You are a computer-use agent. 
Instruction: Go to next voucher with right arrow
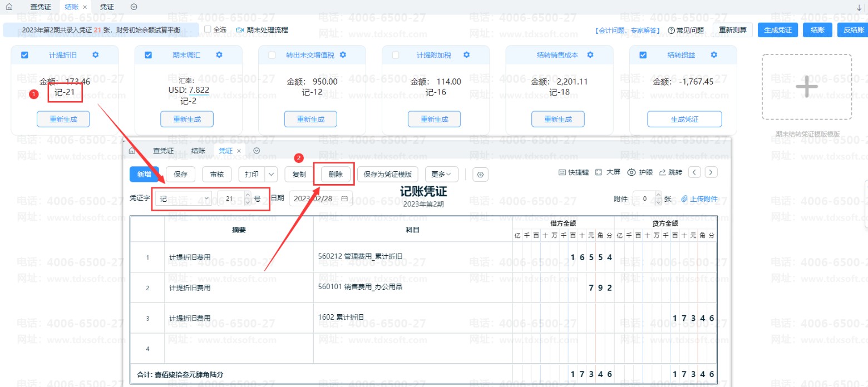pos(711,172)
